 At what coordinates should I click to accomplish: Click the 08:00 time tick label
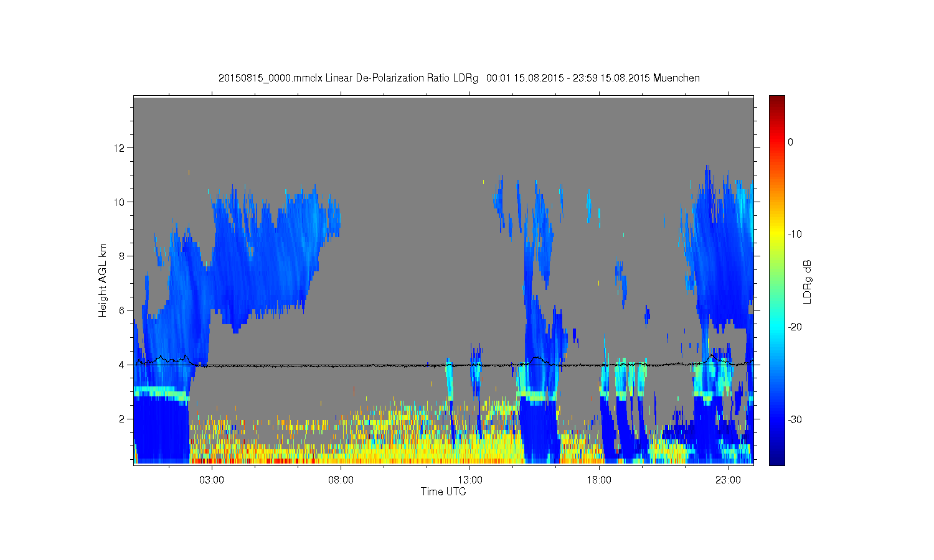[x=341, y=480]
